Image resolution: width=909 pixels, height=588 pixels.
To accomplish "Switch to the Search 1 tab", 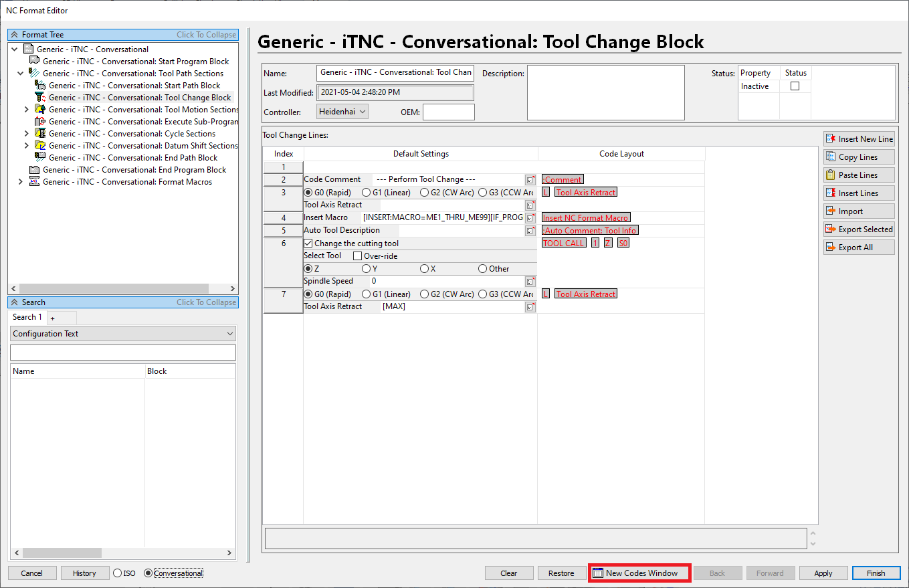I will [x=27, y=317].
